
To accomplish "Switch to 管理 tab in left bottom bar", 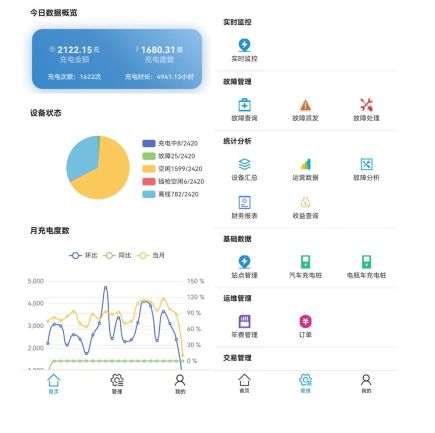I will (117, 384).
